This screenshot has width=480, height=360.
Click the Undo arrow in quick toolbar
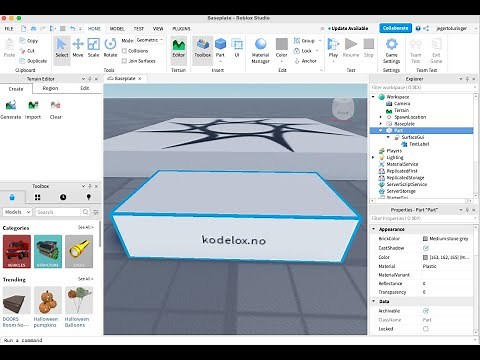click(72, 29)
